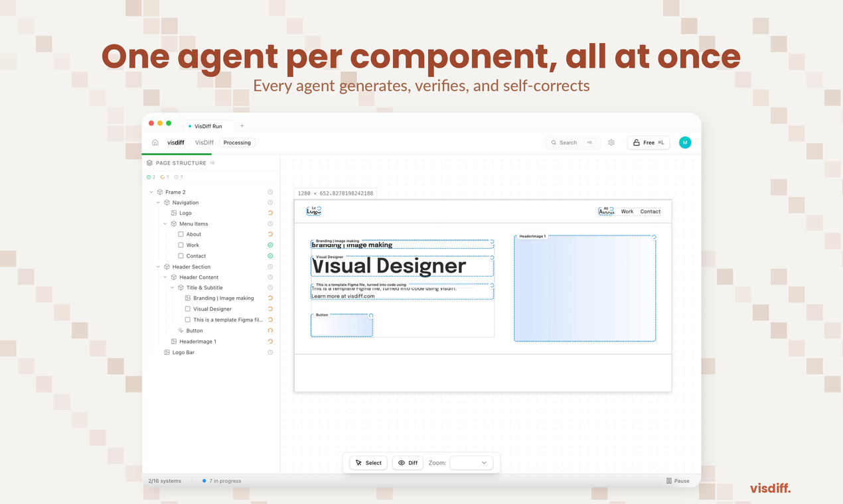Open settings gear icon in header

click(611, 143)
